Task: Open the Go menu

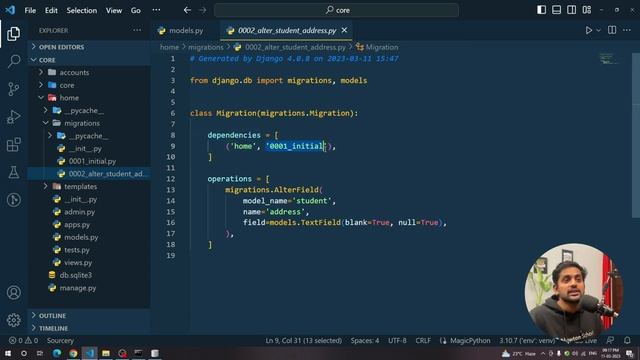Action: 136,10
